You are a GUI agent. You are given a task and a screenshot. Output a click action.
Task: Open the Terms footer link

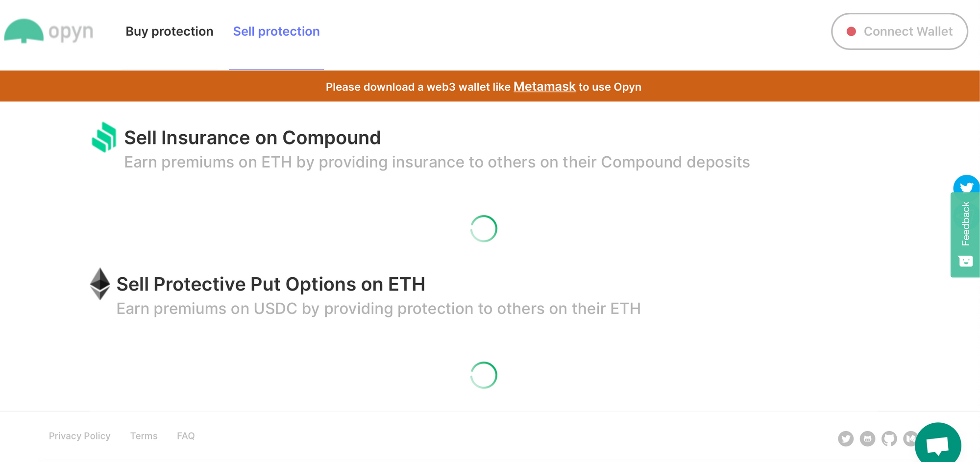coord(144,436)
